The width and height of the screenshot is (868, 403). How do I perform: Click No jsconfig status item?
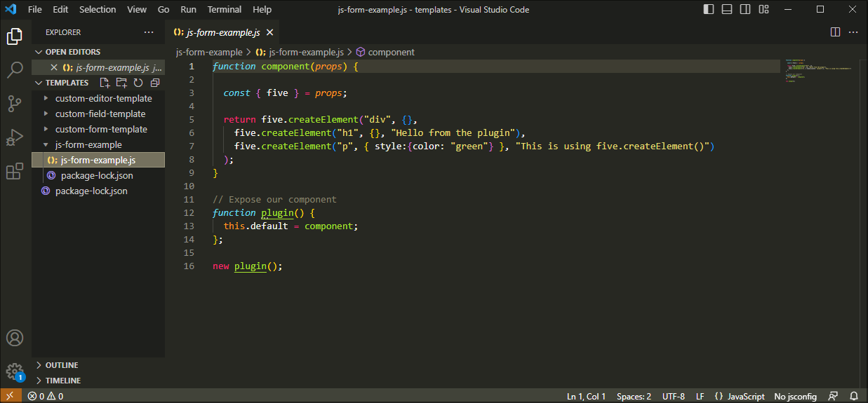(x=795, y=396)
